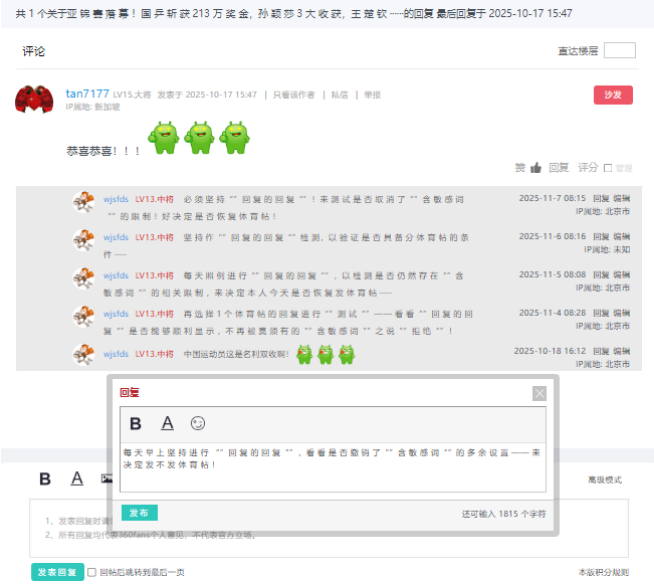Image resolution: width=654 pixels, height=584 pixels.
Task: Check 回帖后跳转到最后一页 checkbox
Action: pos(92,572)
